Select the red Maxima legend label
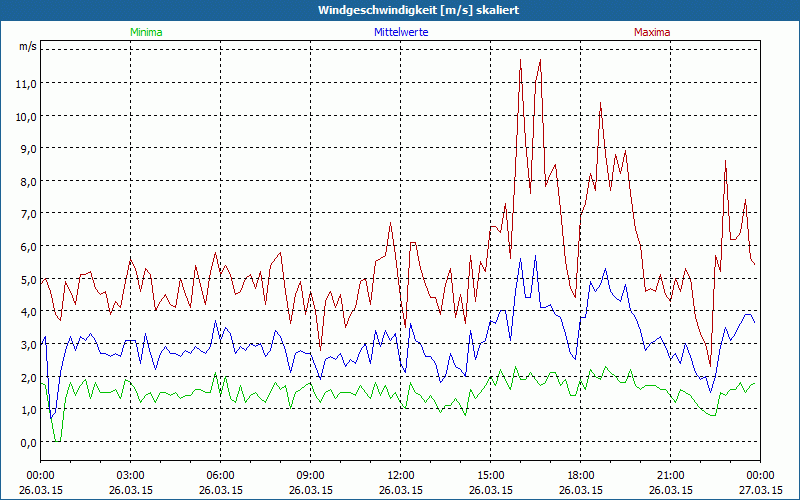The width and height of the screenshot is (800, 500). tap(652, 32)
